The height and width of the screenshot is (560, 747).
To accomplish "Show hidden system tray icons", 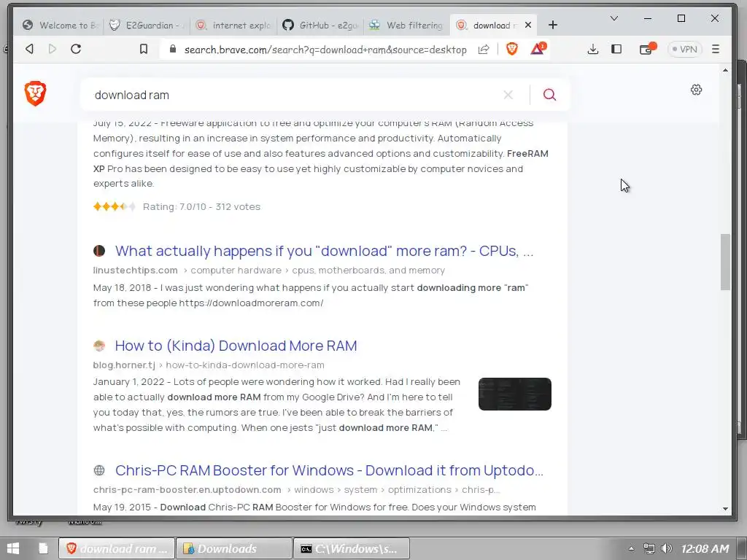I will (x=631, y=548).
